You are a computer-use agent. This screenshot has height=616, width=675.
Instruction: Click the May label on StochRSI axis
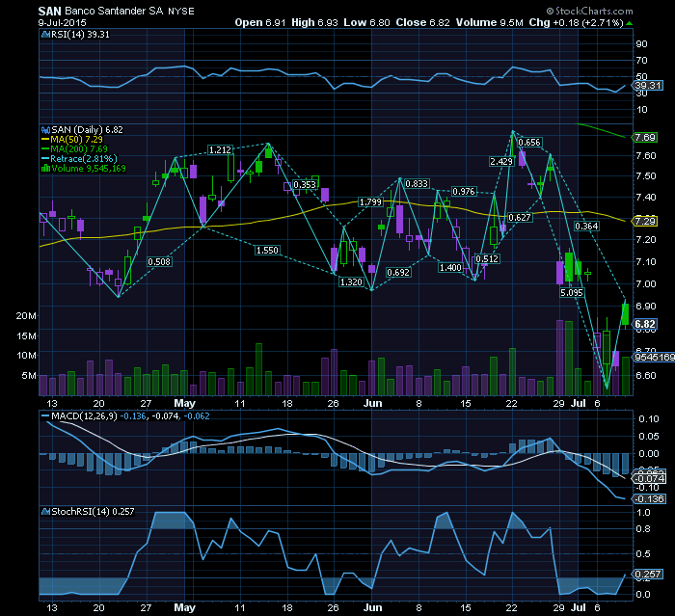(184, 608)
